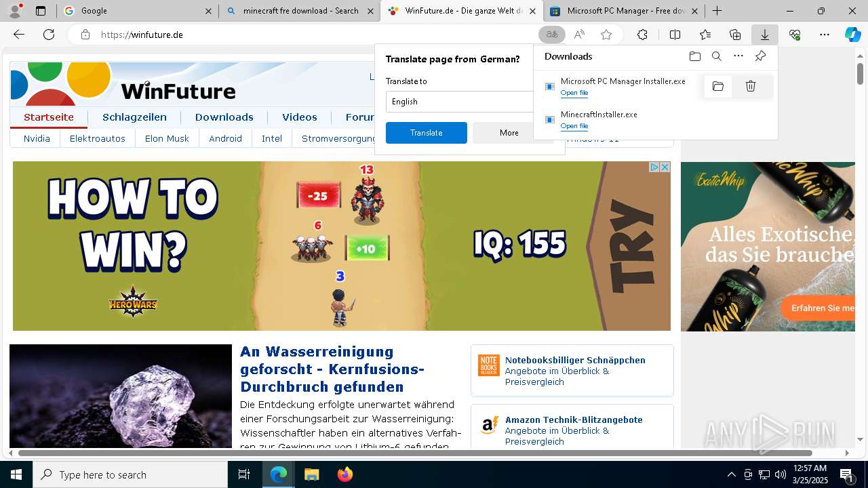Viewport: 868px width, 488px height.
Task: Open the Favorites list icon
Action: tap(705, 35)
